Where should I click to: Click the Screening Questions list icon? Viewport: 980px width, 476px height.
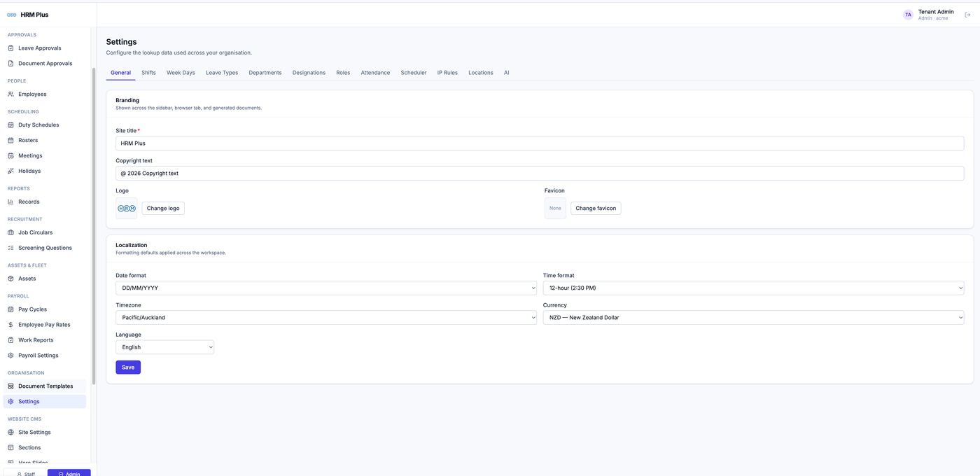click(x=10, y=248)
